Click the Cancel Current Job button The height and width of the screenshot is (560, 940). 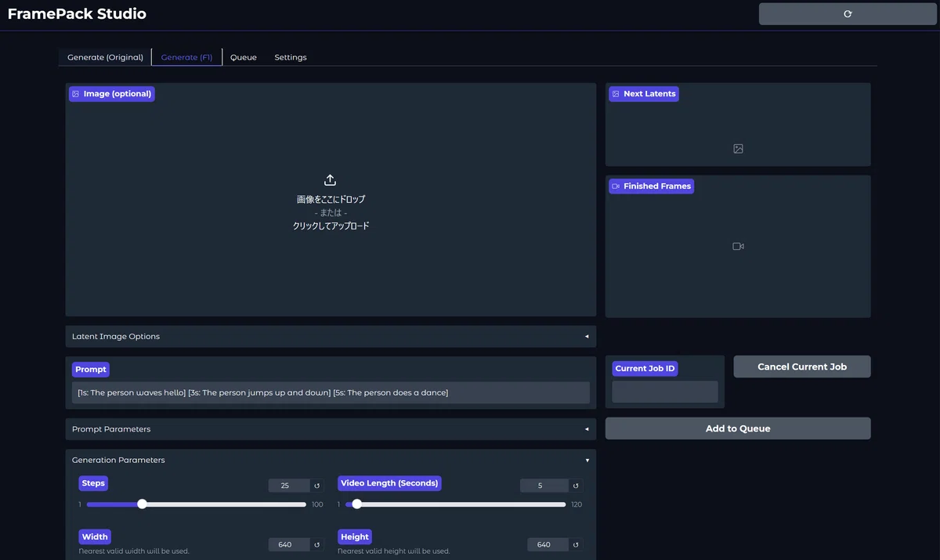coord(802,367)
